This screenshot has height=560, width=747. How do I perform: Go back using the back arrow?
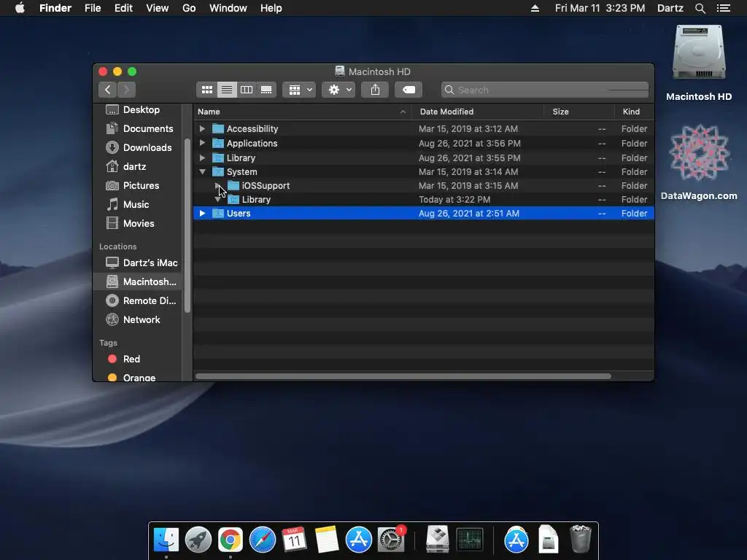(x=108, y=90)
